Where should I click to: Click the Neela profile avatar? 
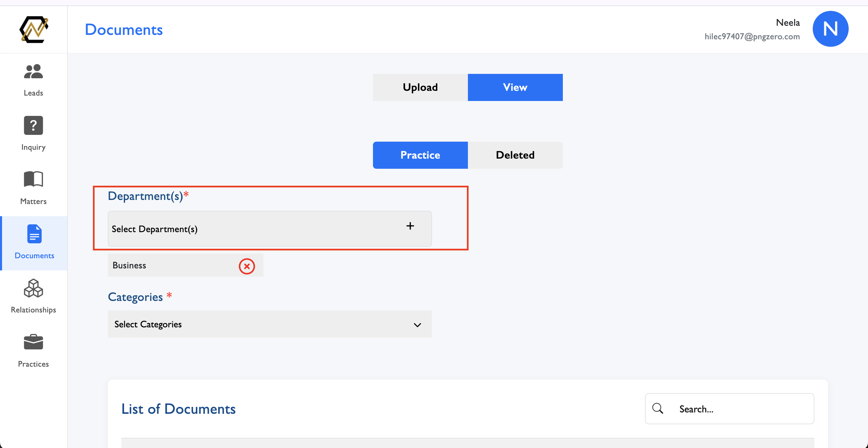tap(830, 29)
